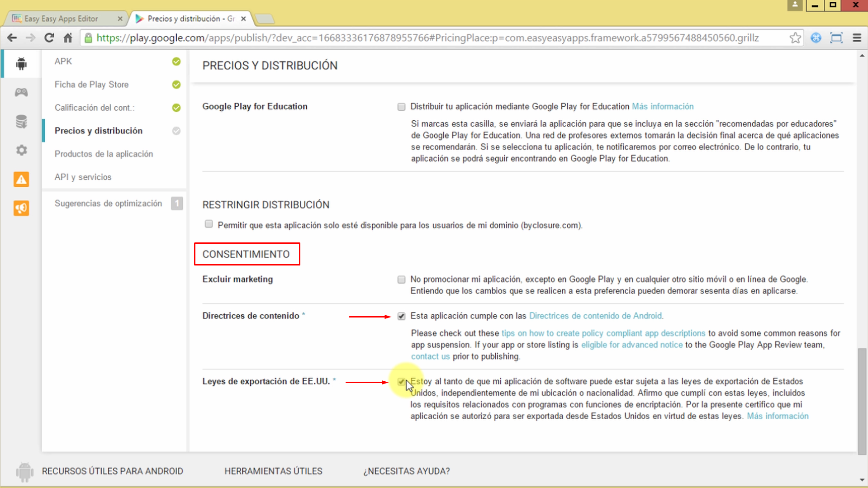Click the page's vertical scrollbar thumb
Image resolution: width=868 pixels, height=488 pixels.
pos(862,400)
